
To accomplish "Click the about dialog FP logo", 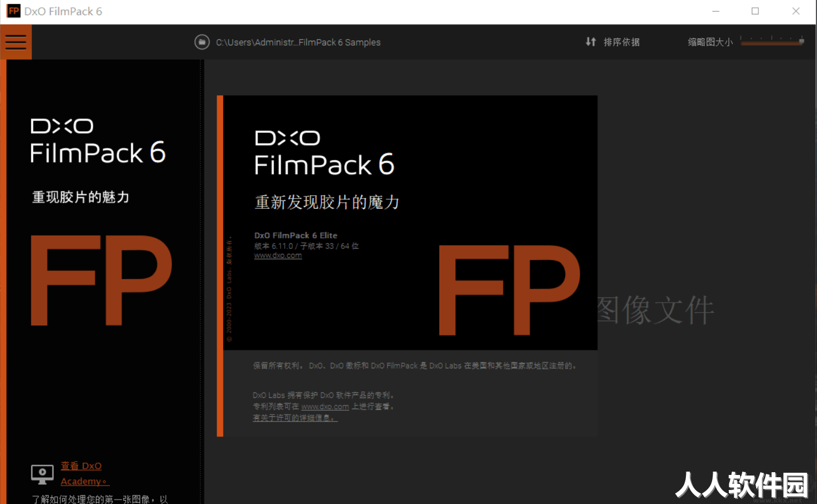I will [510, 290].
